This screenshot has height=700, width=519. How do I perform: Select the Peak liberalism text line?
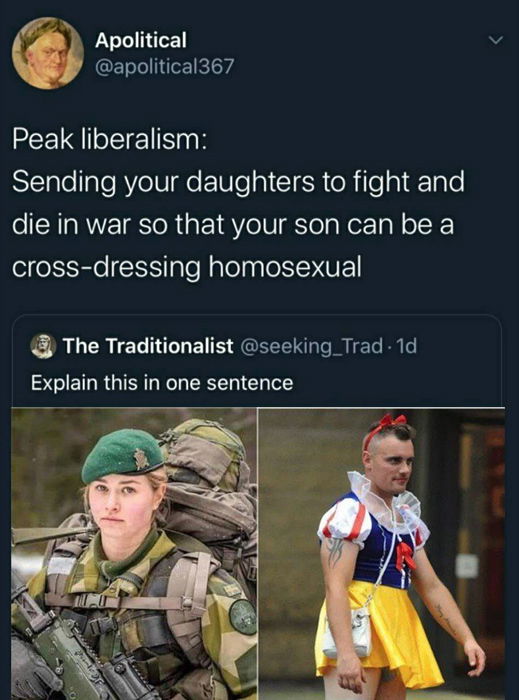coord(110,139)
